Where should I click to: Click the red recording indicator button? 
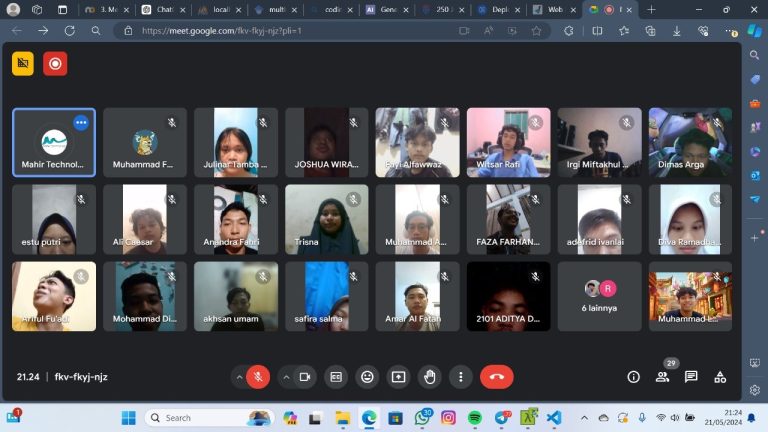[x=55, y=64]
